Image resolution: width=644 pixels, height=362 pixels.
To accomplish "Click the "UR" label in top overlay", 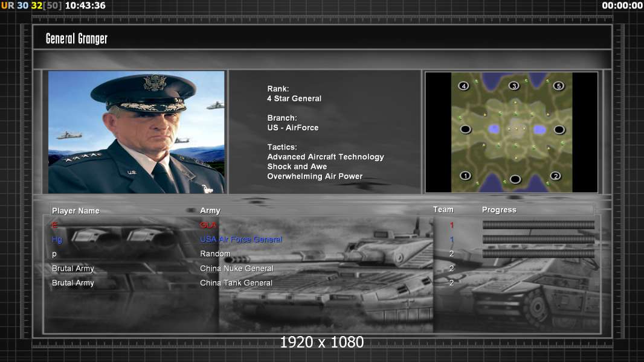I will [x=8, y=5].
